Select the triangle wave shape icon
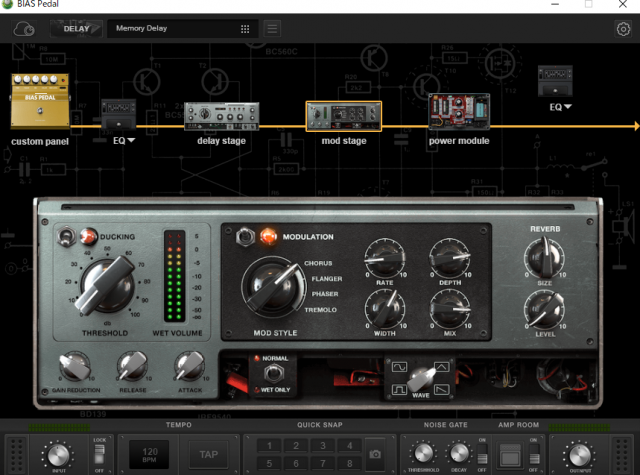The image size is (640, 475). (441, 366)
